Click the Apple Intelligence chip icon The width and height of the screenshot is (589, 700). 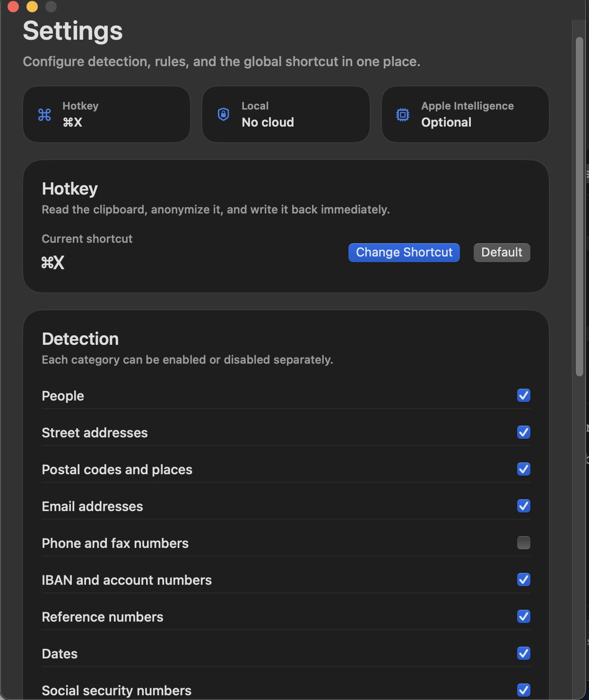pyautogui.click(x=403, y=115)
